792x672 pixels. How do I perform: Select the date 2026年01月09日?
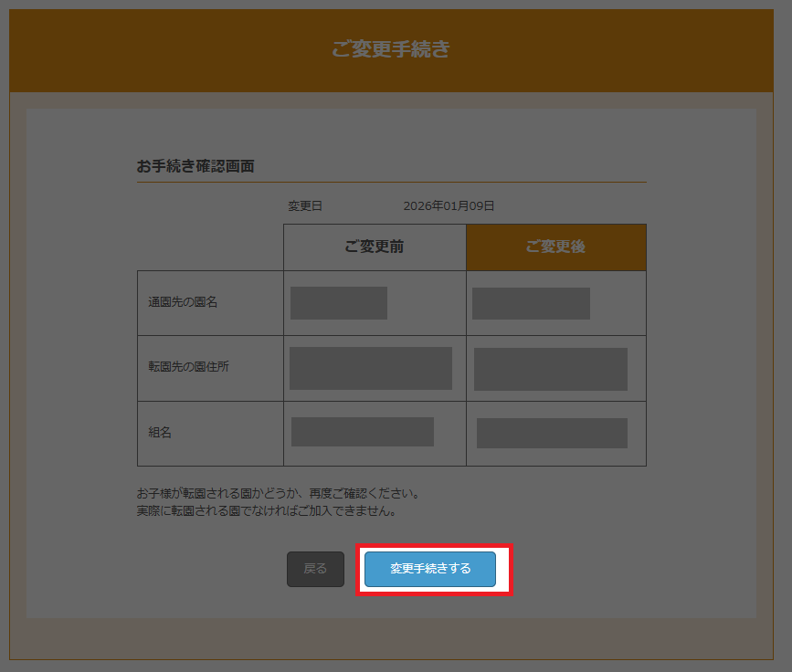pos(449,206)
